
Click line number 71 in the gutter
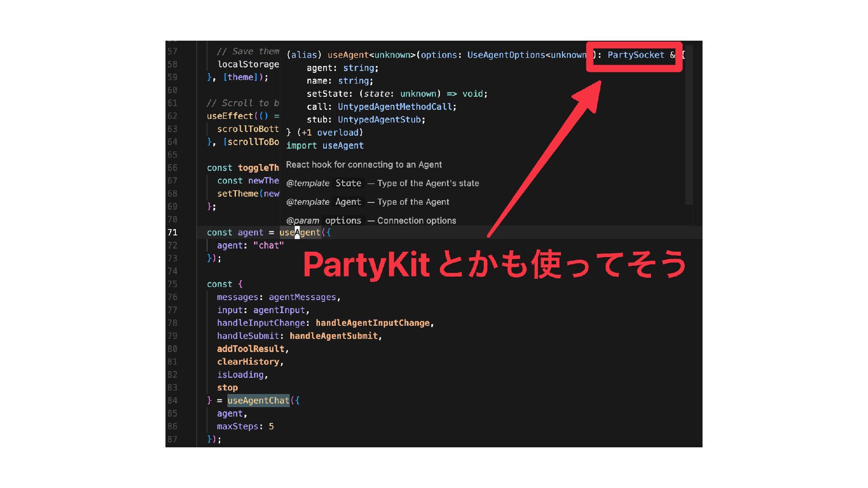tap(172, 232)
